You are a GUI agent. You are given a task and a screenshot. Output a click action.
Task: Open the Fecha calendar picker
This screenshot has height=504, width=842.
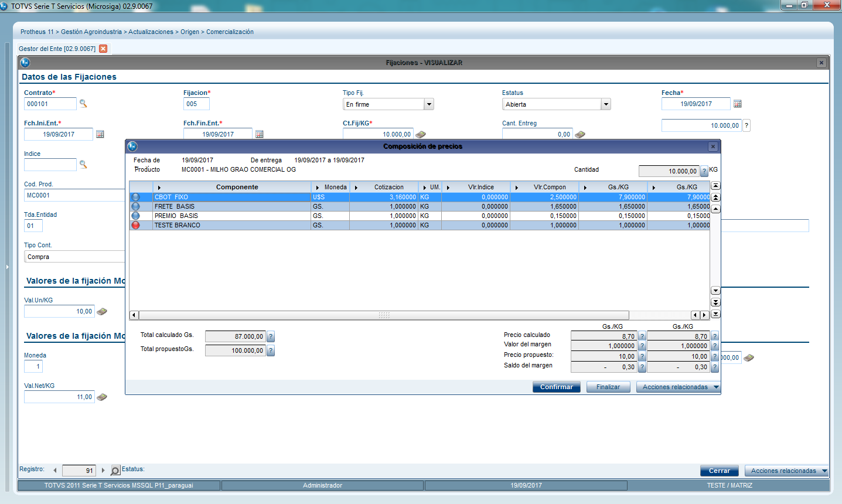(x=738, y=104)
